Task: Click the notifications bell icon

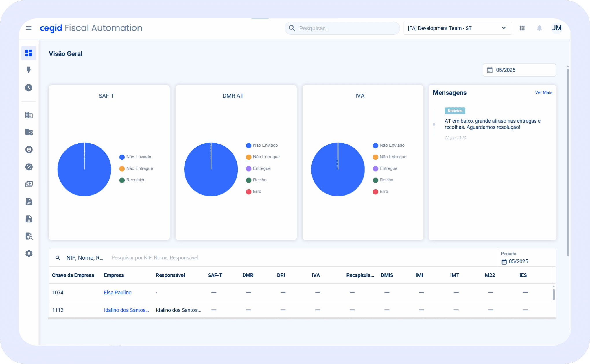Action: click(x=539, y=28)
